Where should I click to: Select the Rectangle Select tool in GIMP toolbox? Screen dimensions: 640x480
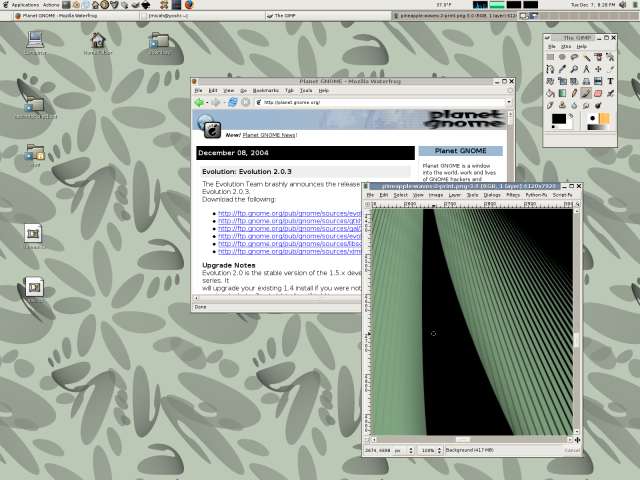coord(550,57)
